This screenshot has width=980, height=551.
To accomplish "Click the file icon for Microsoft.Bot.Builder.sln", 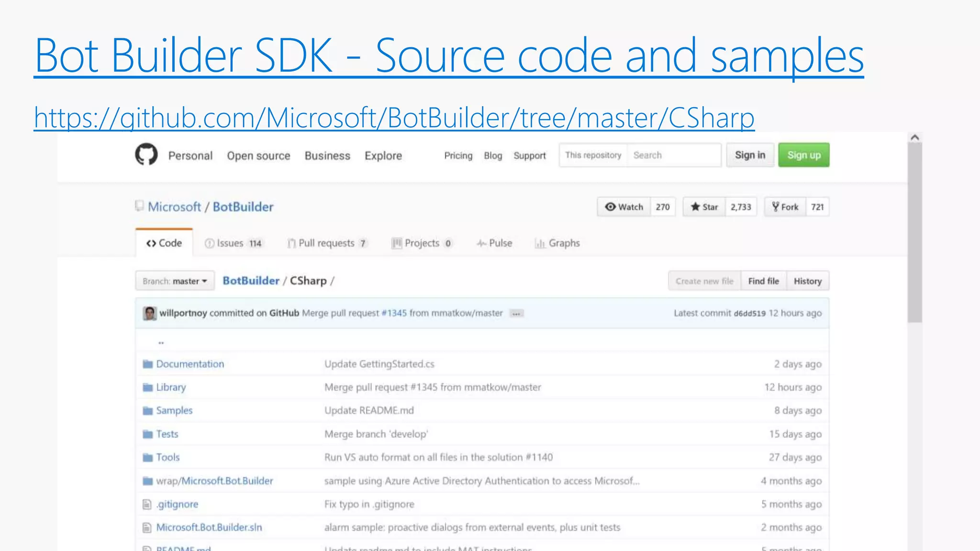I will tap(147, 528).
